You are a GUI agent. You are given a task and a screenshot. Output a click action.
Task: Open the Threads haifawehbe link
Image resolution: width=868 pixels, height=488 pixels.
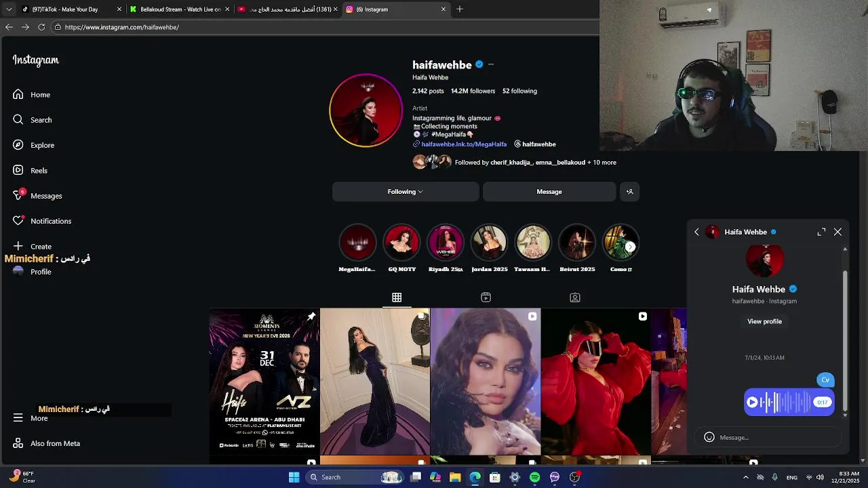pyautogui.click(x=535, y=144)
